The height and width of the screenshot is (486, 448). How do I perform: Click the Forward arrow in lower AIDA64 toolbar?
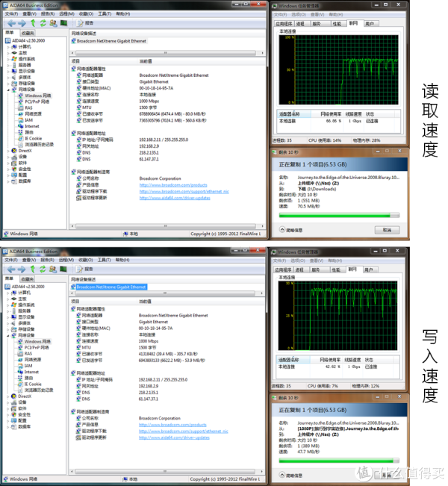click(20, 269)
